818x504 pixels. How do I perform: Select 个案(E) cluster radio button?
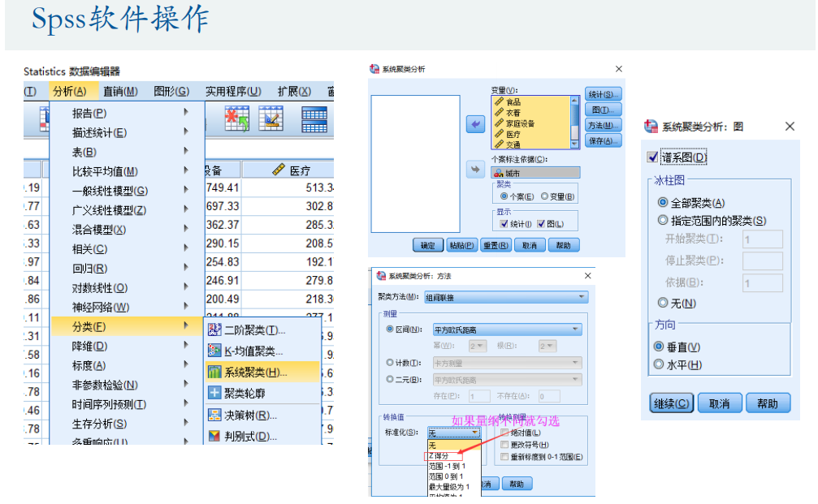click(504, 196)
